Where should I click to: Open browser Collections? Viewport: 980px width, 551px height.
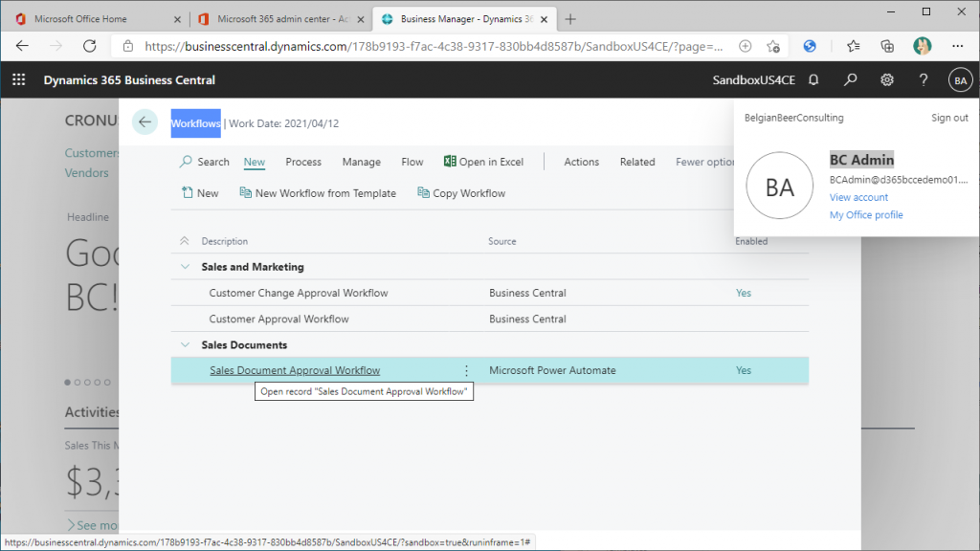coord(887,46)
